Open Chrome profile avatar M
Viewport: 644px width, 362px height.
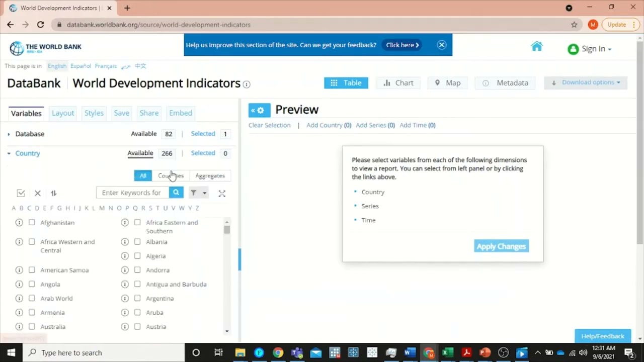click(x=593, y=25)
